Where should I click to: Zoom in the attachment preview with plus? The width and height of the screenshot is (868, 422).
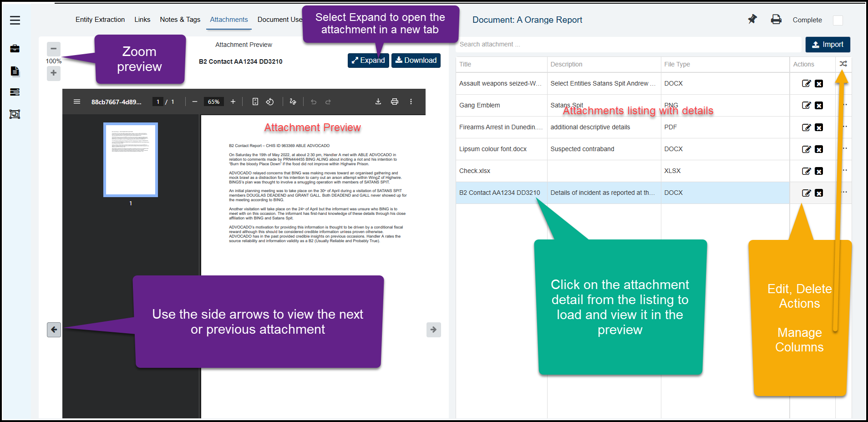click(54, 73)
